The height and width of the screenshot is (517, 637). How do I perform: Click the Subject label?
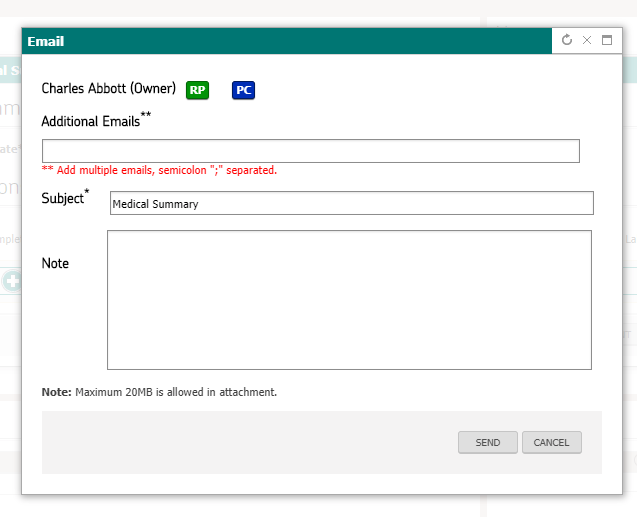pyautogui.click(x=65, y=197)
